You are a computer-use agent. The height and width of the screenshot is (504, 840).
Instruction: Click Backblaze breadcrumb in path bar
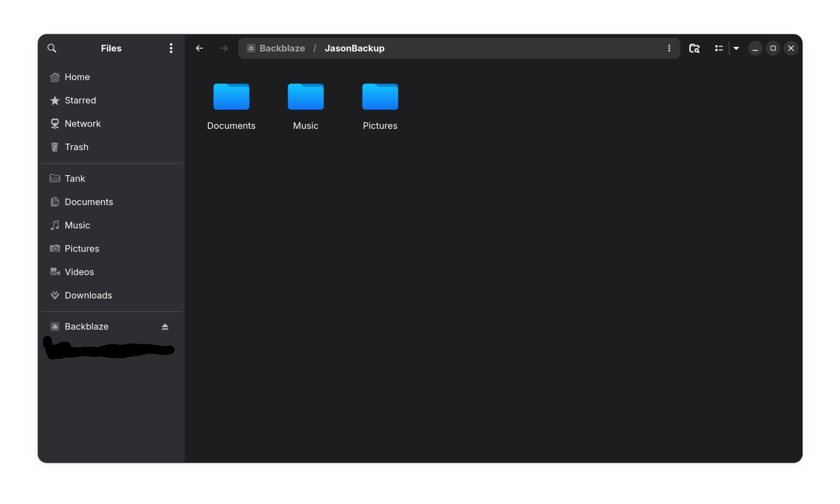[x=282, y=48]
